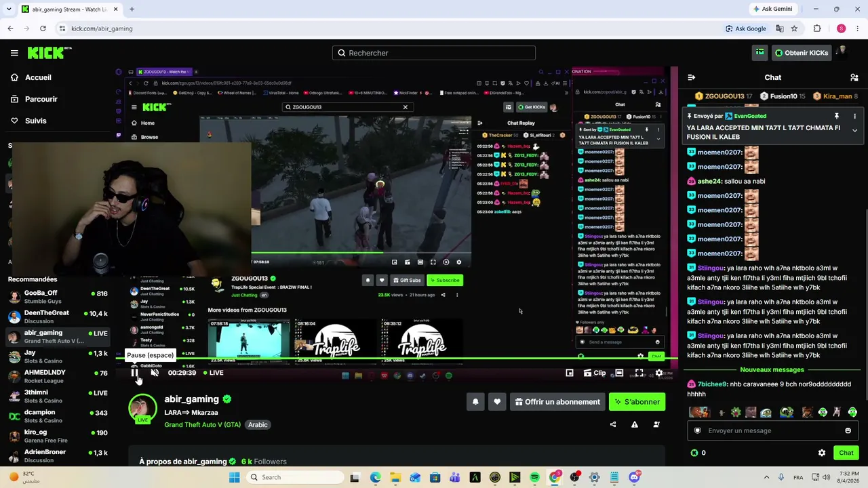Toggle theater mode
868x488 pixels.
tap(619, 373)
